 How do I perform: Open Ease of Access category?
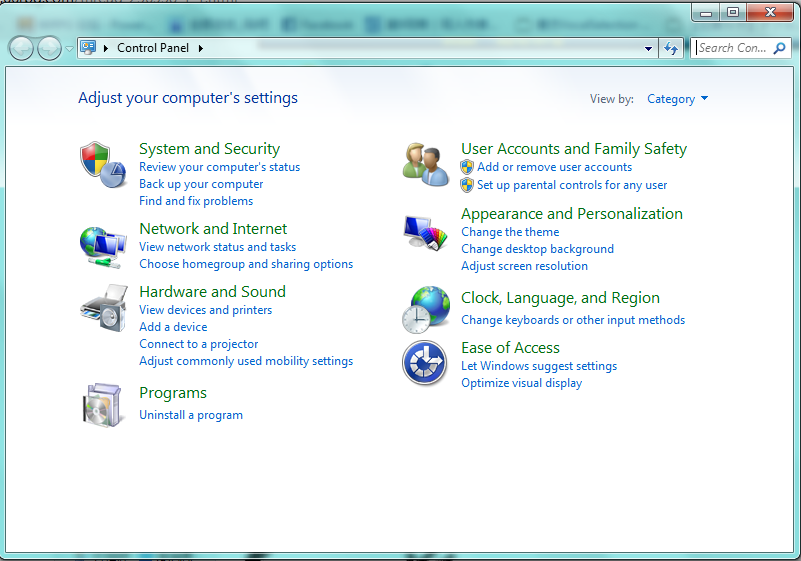click(x=510, y=348)
